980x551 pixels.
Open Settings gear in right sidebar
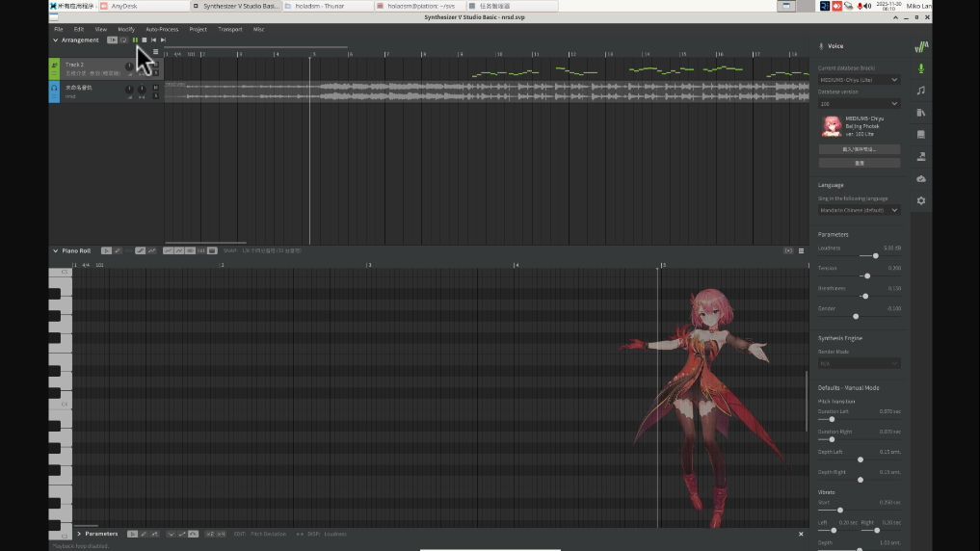point(921,200)
